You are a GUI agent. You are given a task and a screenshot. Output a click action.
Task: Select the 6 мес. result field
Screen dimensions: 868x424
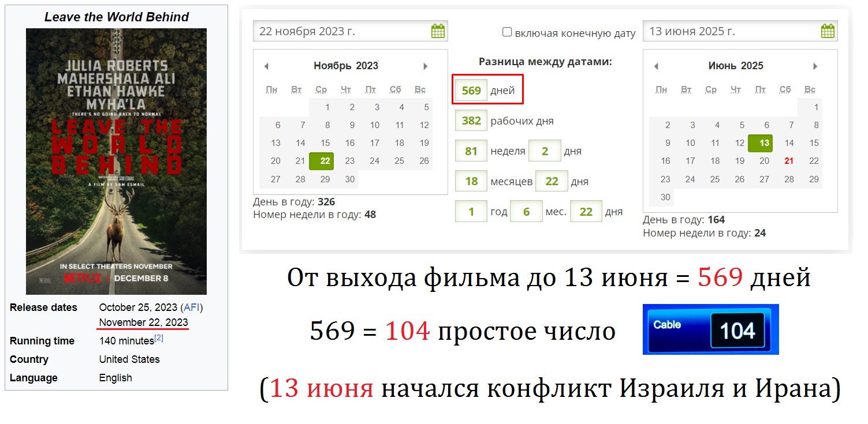[x=526, y=212]
